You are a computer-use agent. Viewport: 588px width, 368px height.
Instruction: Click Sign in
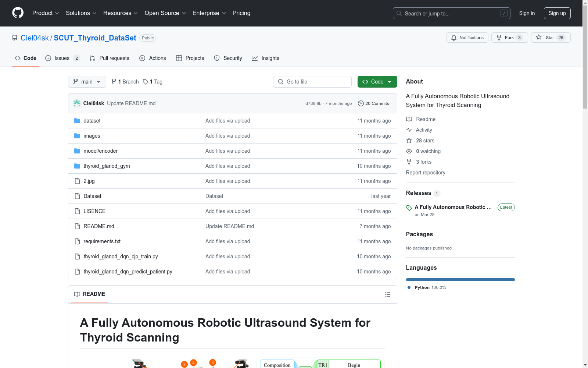pos(527,13)
